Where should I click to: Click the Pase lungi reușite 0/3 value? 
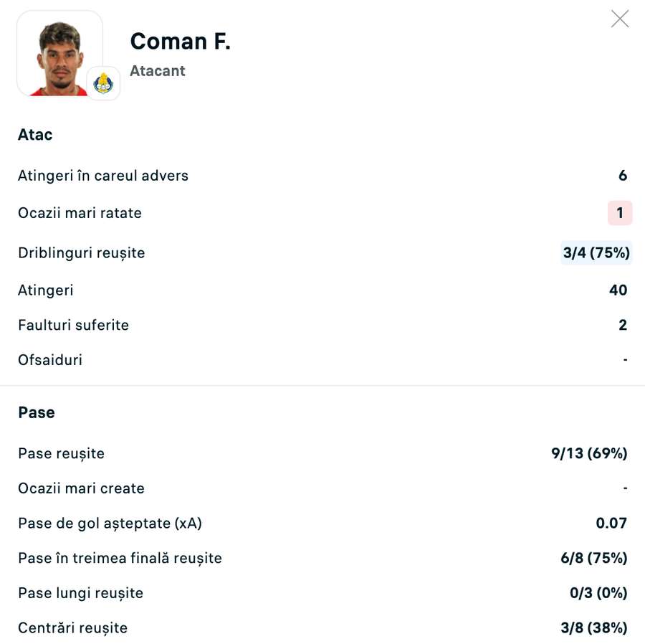click(x=598, y=593)
